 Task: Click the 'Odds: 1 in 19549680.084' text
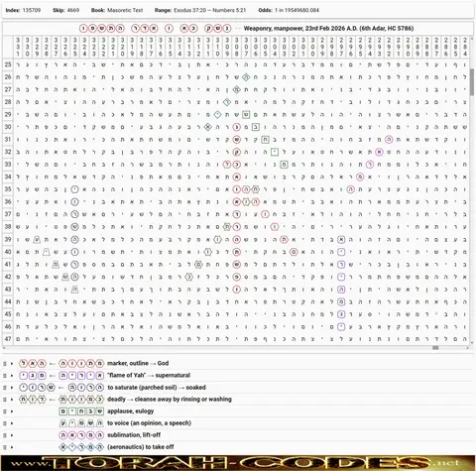pos(289,10)
